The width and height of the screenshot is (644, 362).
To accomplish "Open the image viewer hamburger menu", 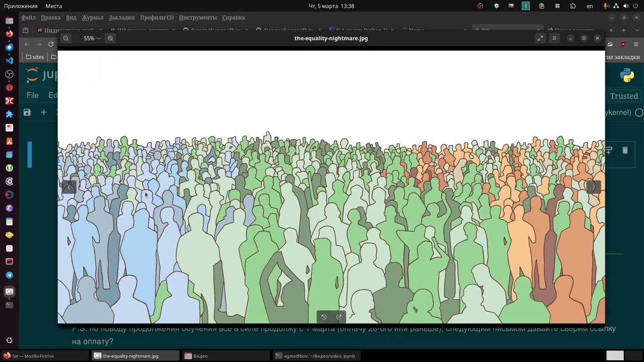I will pos(554,38).
